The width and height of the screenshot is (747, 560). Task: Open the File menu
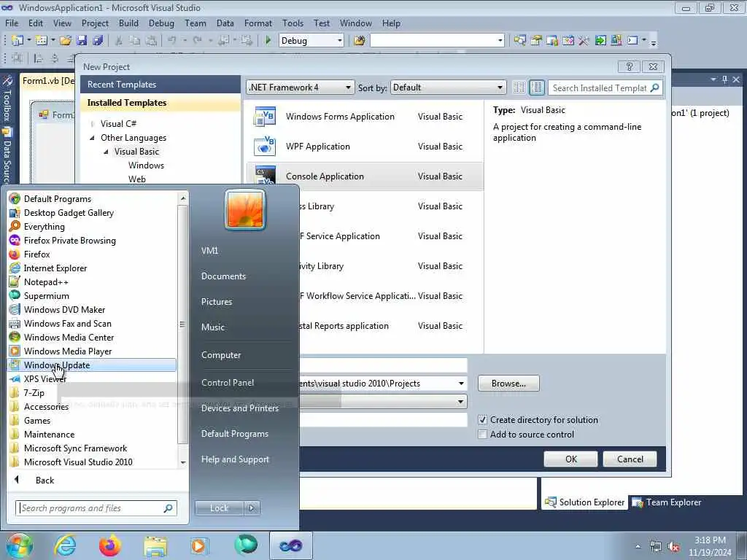12,23
